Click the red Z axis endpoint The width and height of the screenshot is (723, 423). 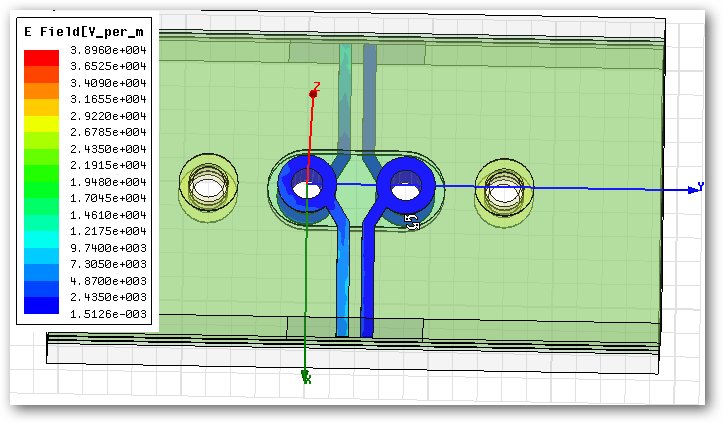(x=313, y=94)
